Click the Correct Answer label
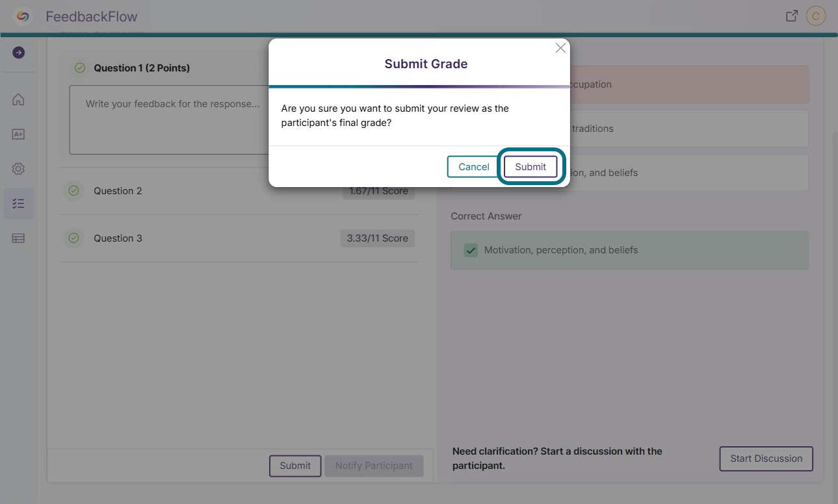The image size is (838, 504). tap(486, 216)
